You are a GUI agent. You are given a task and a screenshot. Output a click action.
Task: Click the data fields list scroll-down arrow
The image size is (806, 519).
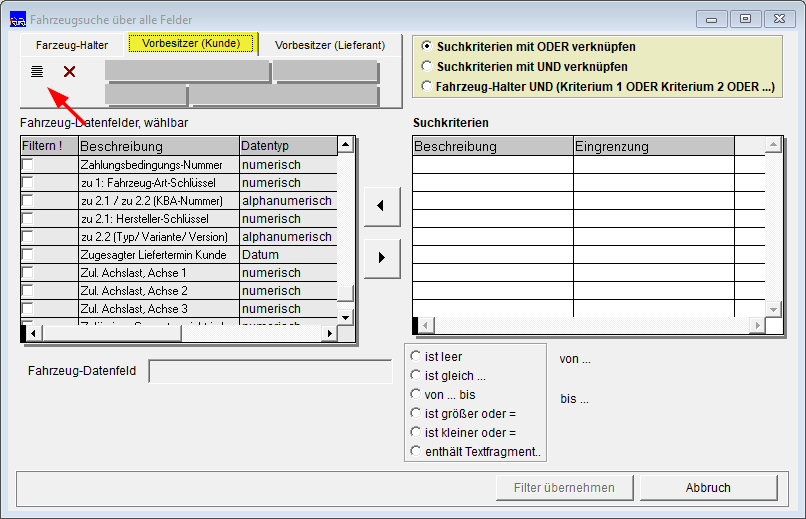(x=345, y=317)
